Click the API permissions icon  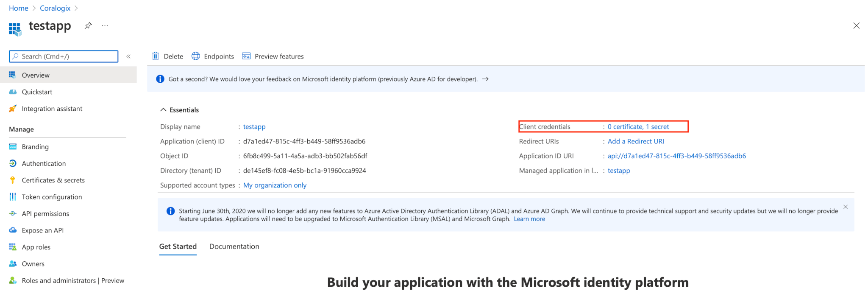pyautogui.click(x=13, y=213)
